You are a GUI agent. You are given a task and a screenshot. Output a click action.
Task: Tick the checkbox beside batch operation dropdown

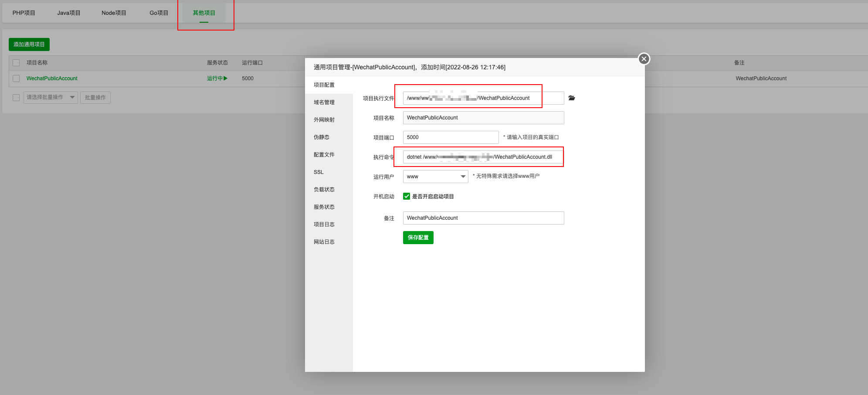click(x=16, y=98)
